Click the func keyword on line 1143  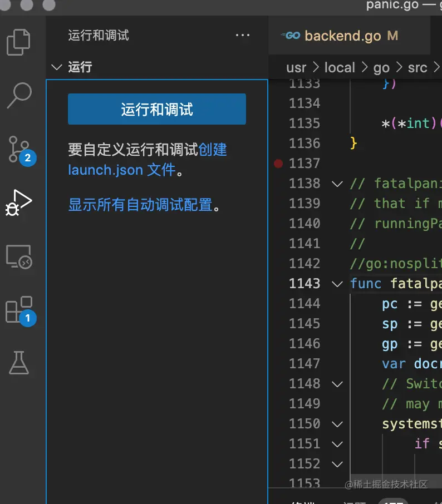point(365,284)
